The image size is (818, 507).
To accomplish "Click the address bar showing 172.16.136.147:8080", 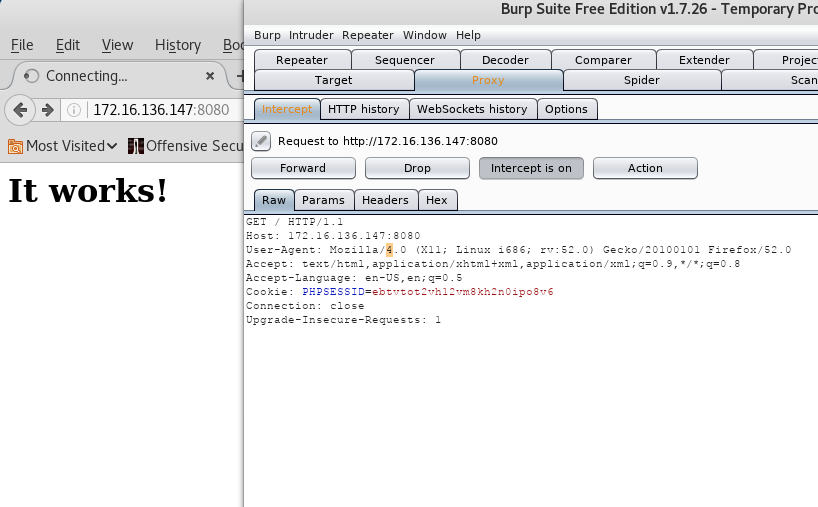I will (161, 110).
